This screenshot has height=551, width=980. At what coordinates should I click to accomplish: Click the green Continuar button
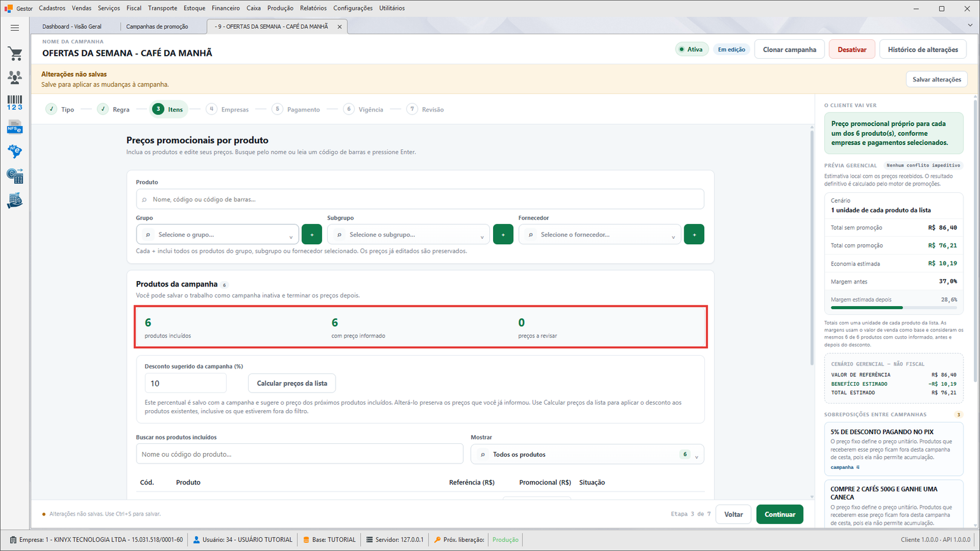click(780, 514)
